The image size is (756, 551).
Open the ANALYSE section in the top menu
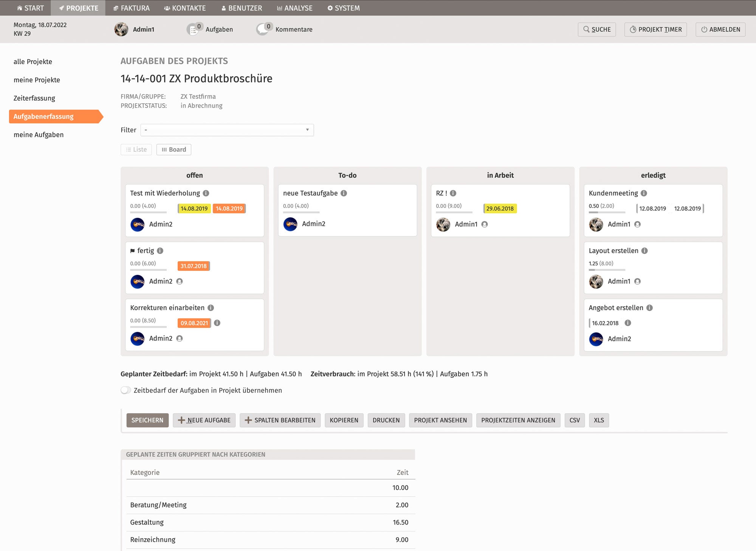point(294,8)
